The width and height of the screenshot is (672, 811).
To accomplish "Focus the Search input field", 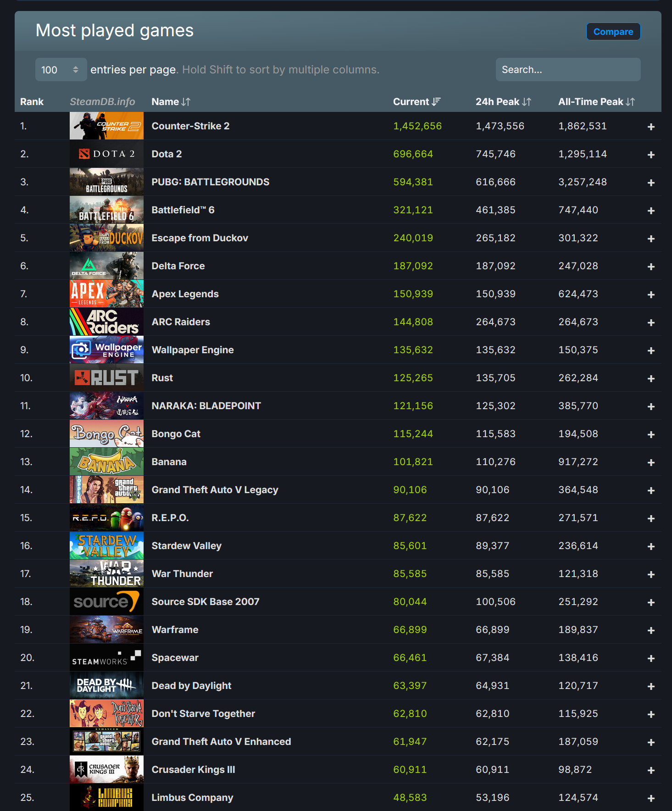I will 568,70.
